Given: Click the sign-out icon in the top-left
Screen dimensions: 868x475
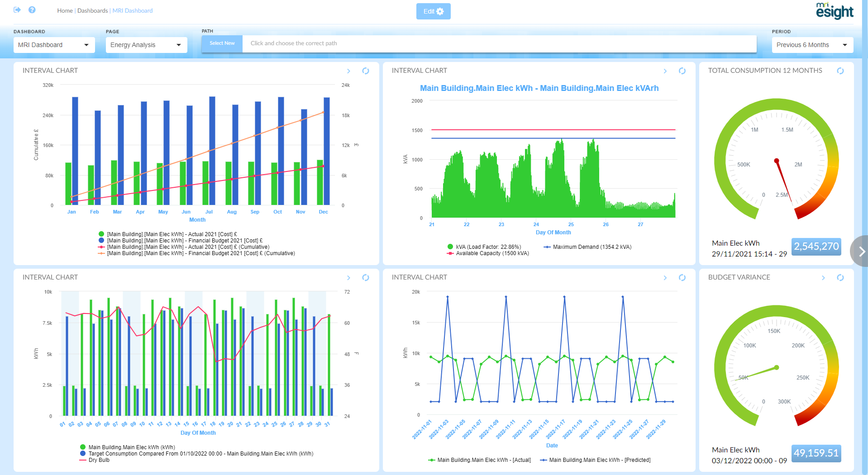Looking at the screenshot, I should [x=17, y=10].
